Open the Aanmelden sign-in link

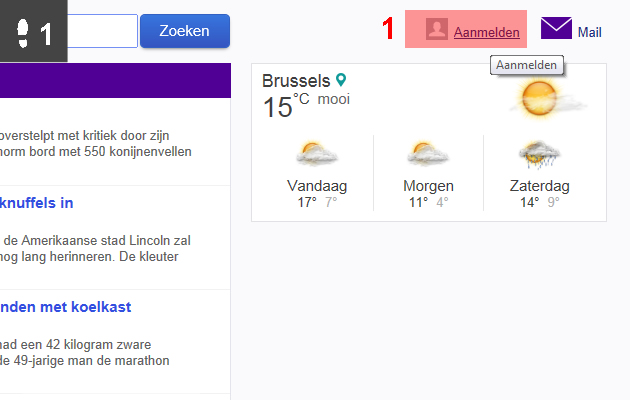(487, 32)
